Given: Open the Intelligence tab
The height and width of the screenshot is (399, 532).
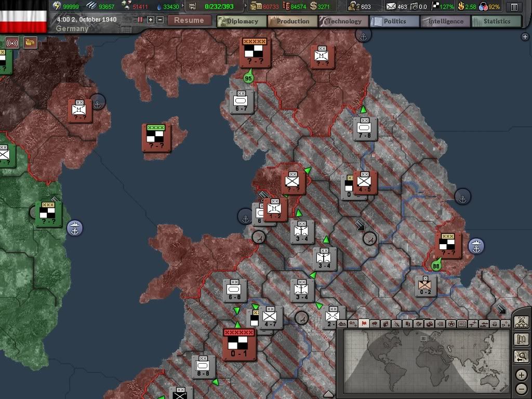Looking at the screenshot, I should (x=445, y=21).
